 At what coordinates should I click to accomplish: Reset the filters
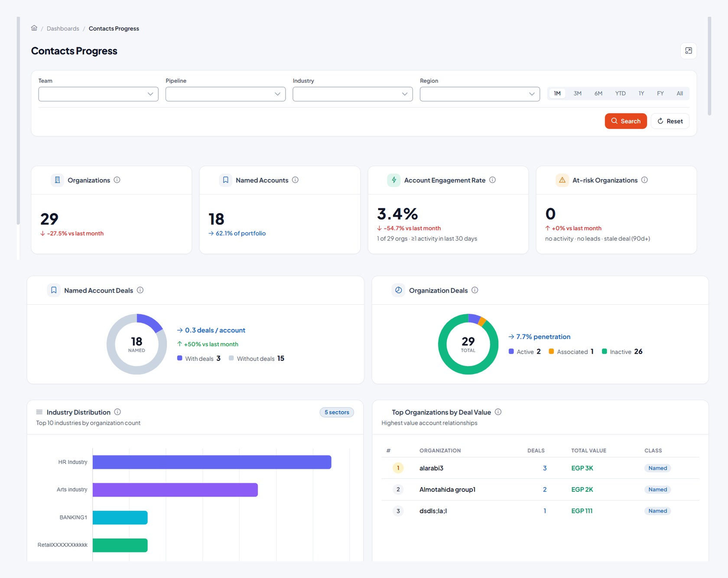[x=670, y=121]
